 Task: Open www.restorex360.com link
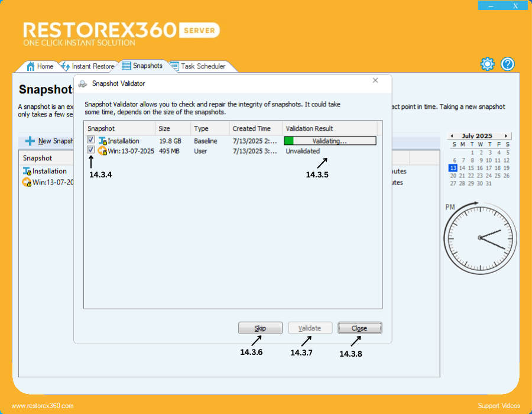coord(43,406)
